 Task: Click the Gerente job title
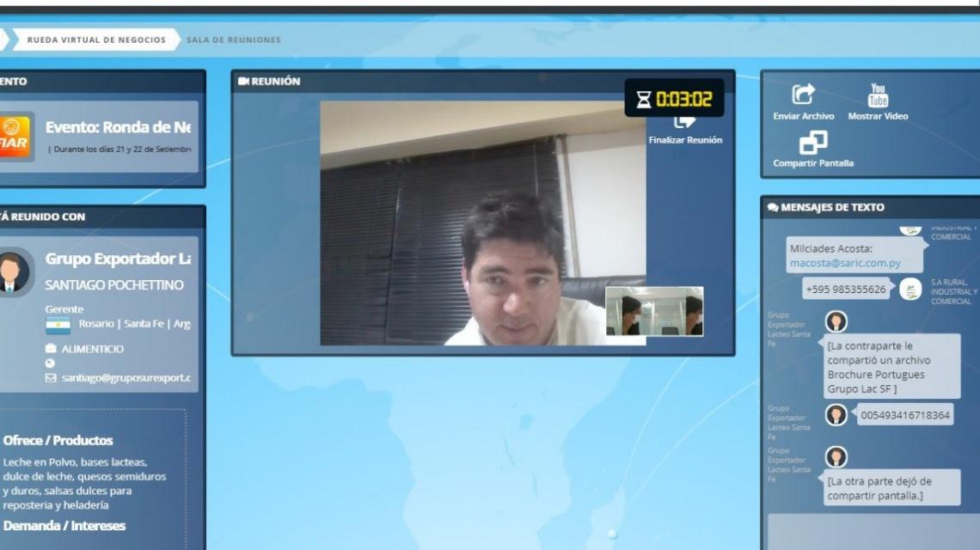64,309
